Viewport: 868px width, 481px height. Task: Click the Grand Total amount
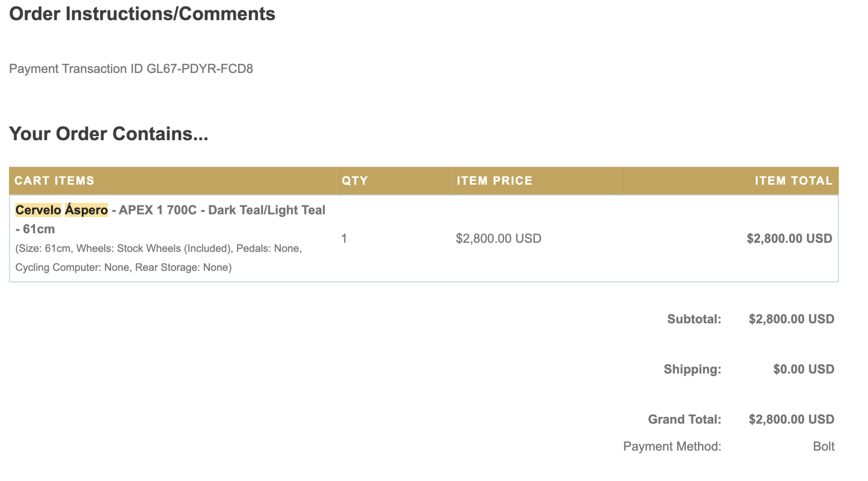(791, 419)
